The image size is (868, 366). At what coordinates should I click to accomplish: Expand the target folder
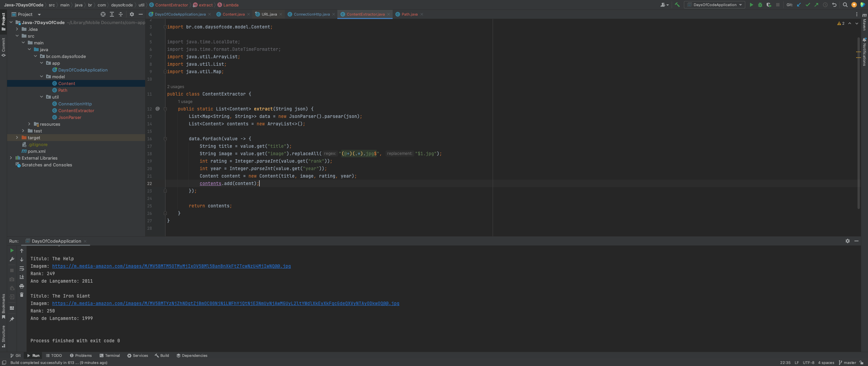(x=17, y=138)
